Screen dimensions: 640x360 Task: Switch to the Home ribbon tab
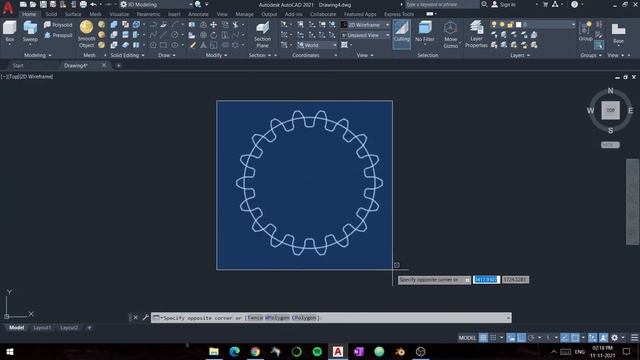click(29, 14)
